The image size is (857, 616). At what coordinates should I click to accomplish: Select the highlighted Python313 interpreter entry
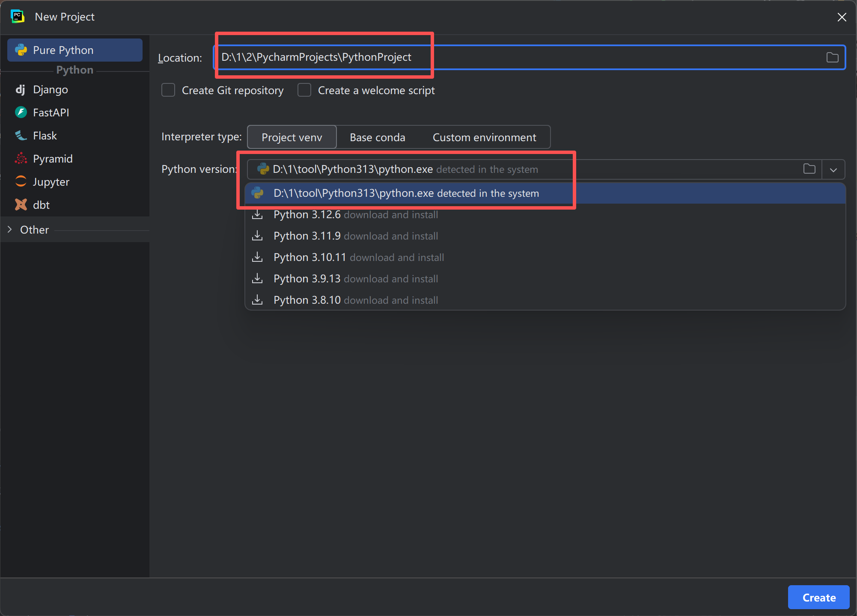click(406, 193)
